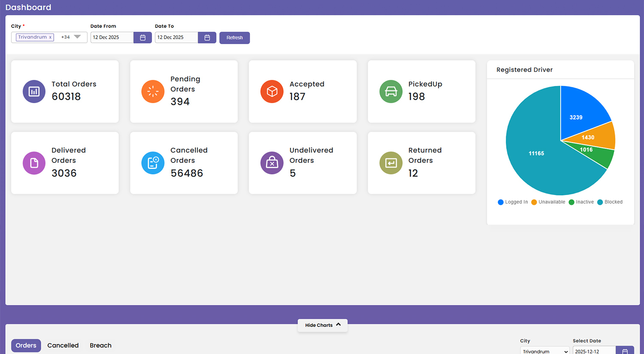644x354 pixels.
Task: Click the Returned Orders arrow icon
Action: (391, 163)
